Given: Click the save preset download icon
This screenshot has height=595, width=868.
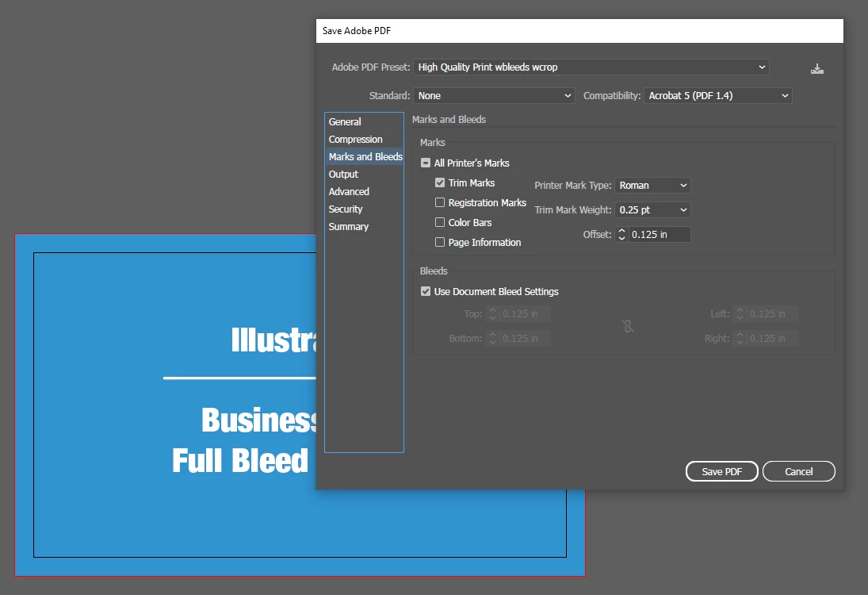Looking at the screenshot, I should [817, 69].
